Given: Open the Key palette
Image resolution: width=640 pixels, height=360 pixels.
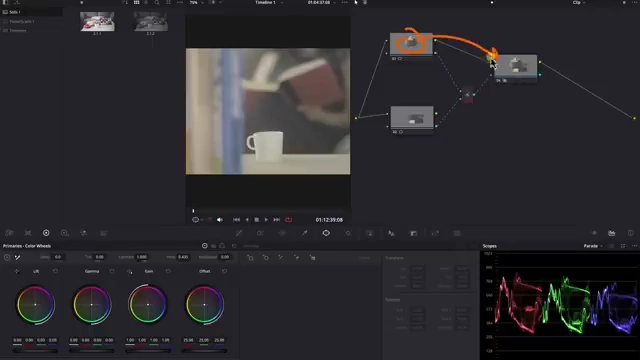Looking at the screenshot, I should click(413, 233).
